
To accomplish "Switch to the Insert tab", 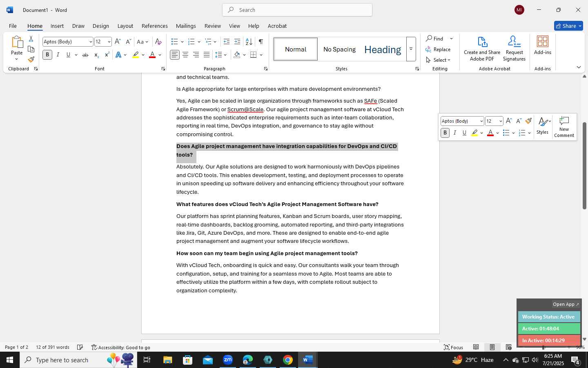I will [x=57, y=26].
